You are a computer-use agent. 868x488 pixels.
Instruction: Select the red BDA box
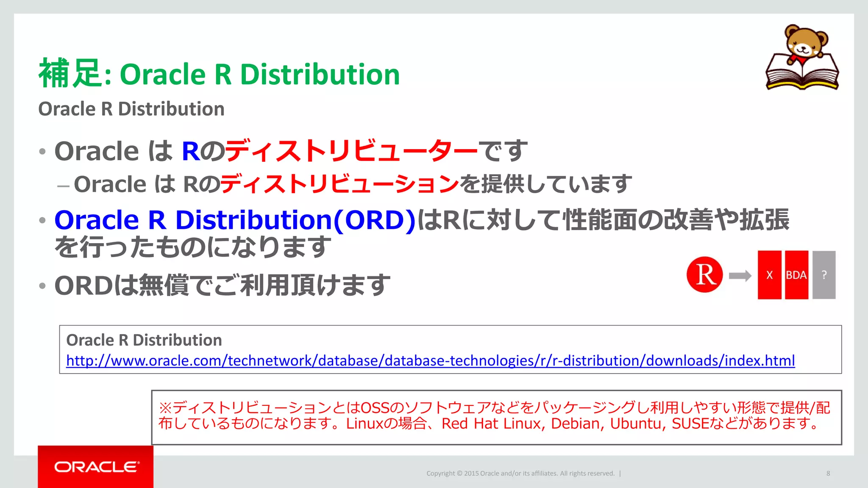tap(796, 275)
